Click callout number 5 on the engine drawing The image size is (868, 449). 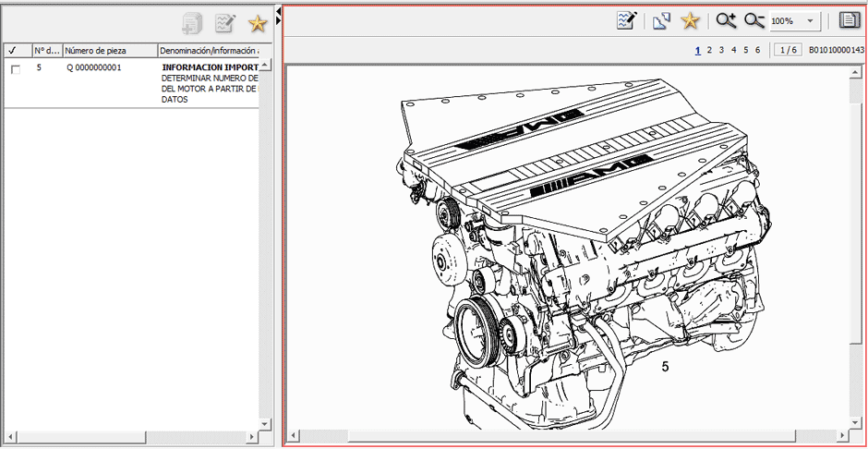665,367
